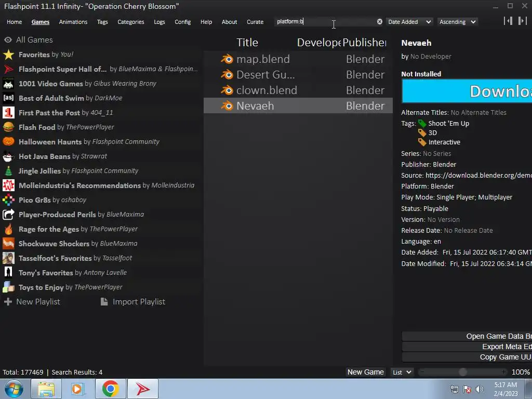Click the Favorites star icon
The height and width of the screenshot is (399, 532).
pos(8,55)
